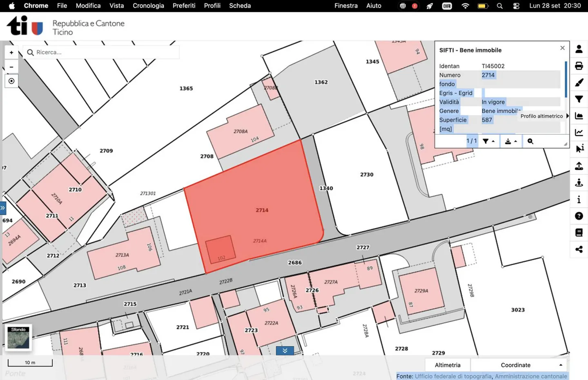Open the share map icon
The image size is (588, 380).
[x=579, y=249]
